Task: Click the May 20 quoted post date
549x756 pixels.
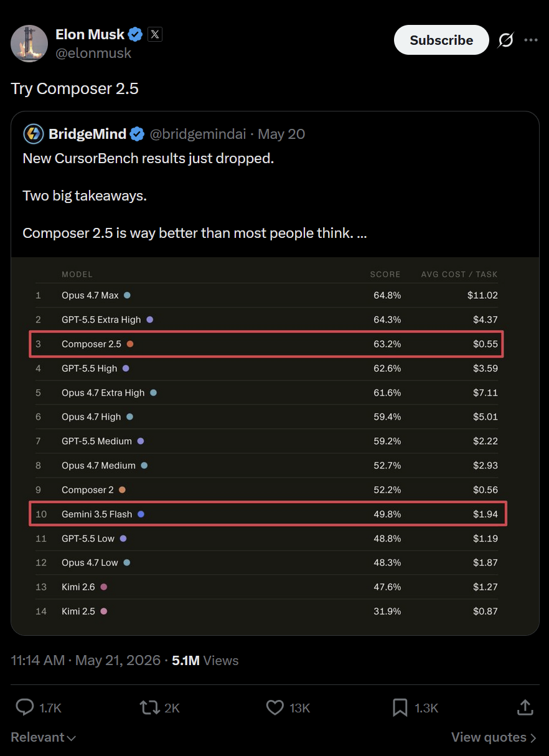Action: pos(281,134)
